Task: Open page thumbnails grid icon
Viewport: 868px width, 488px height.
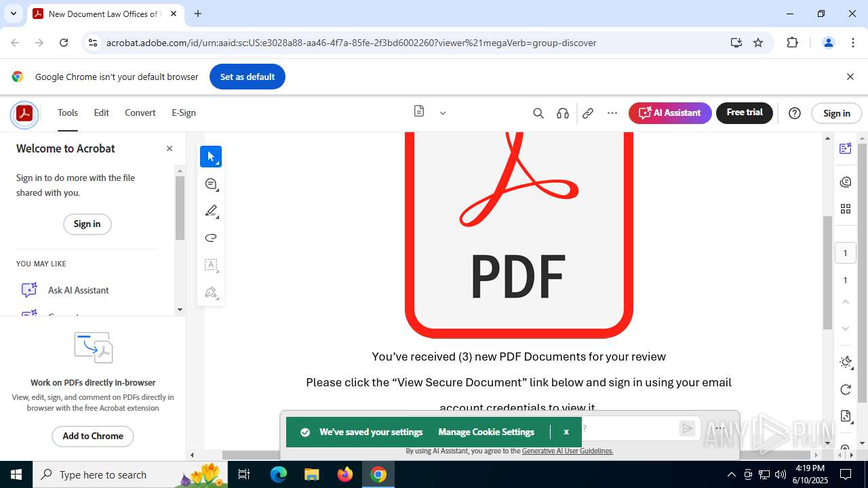Action: coord(845,209)
